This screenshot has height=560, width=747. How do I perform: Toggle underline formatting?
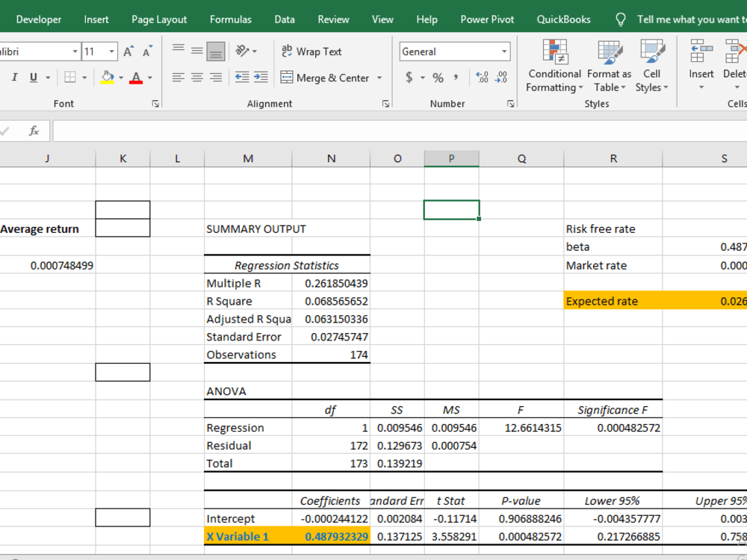pos(34,77)
